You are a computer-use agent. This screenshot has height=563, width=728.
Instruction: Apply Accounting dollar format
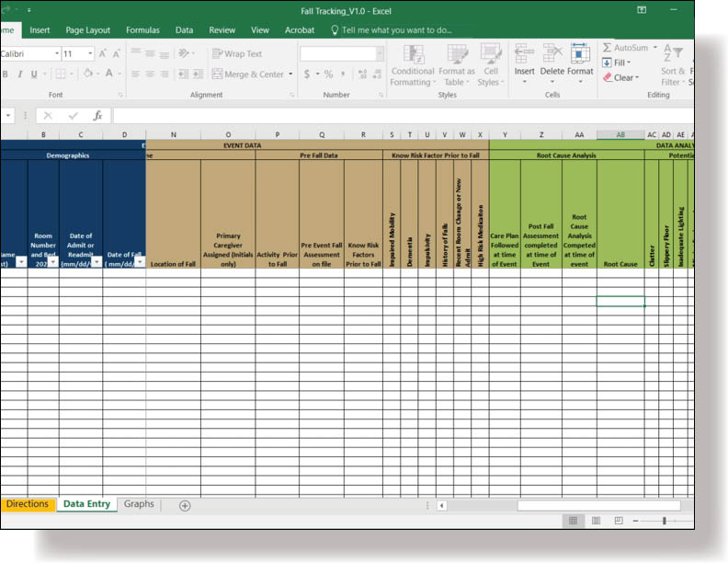[307, 74]
